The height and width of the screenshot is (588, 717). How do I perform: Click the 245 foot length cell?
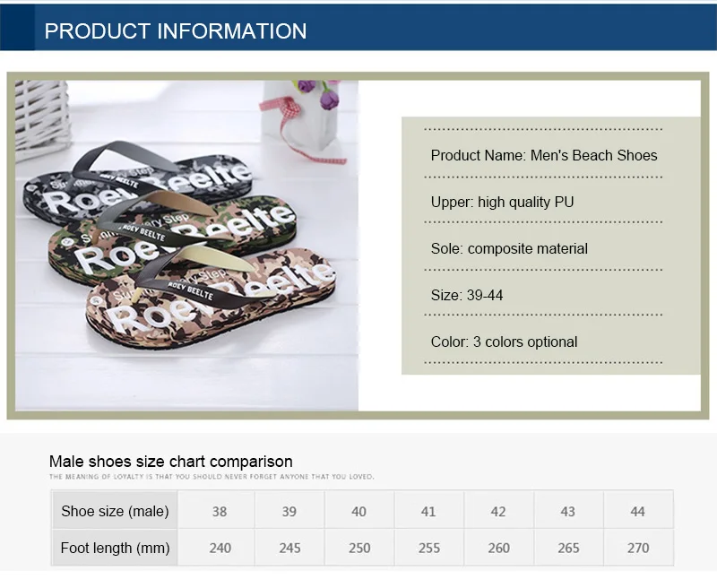(x=289, y=548)
